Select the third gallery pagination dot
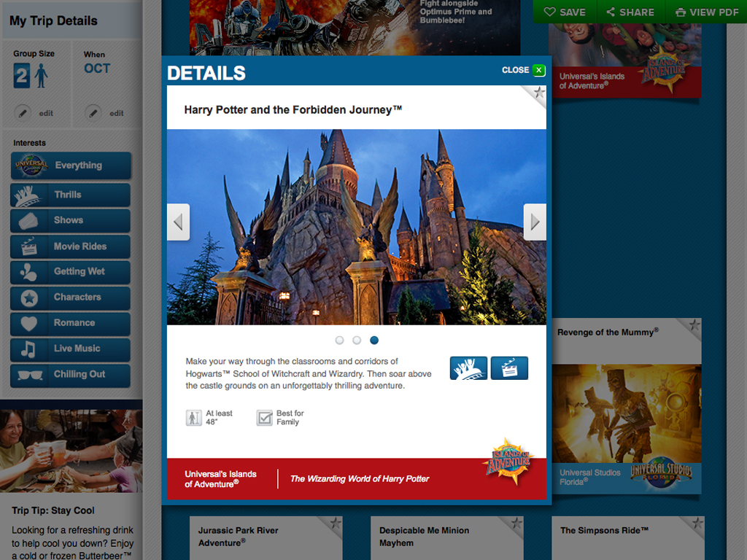Viewport: 747px width, 560px height. coord(374,340)
